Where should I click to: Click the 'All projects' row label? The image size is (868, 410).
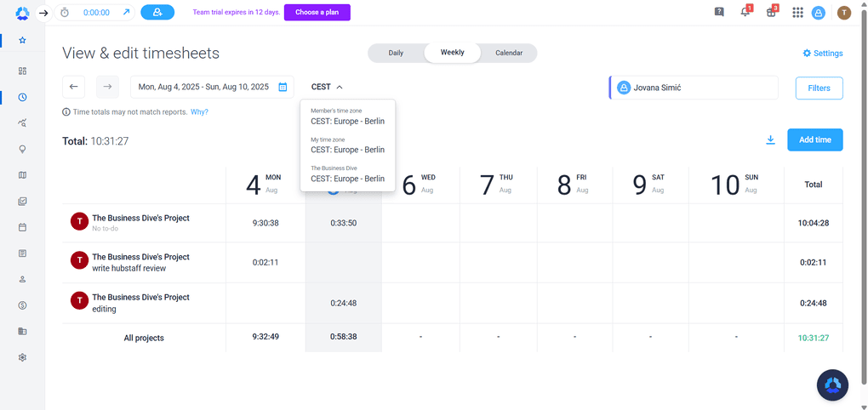pos(144,338)
